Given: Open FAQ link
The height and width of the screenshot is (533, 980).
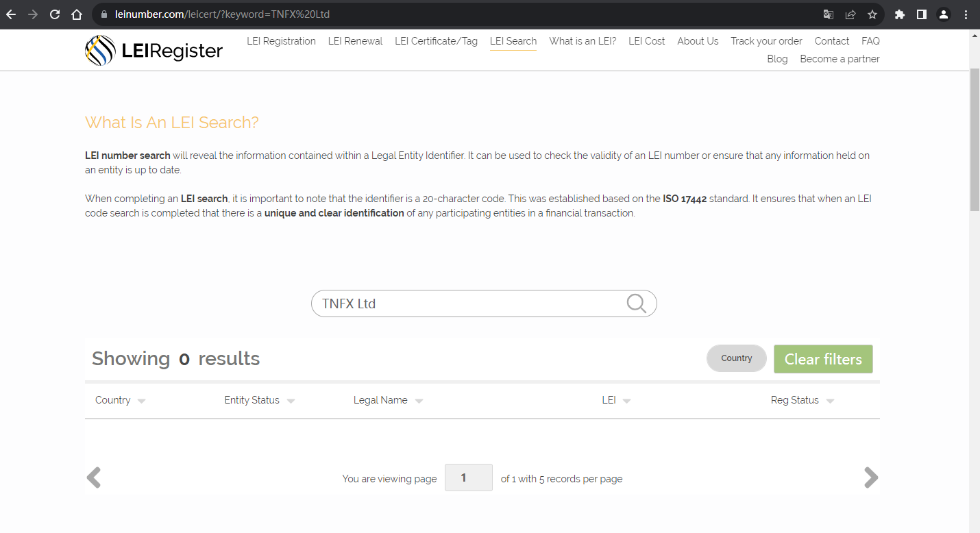Looking at the screenshot, I should pyautogui.click(x=870, y=41).
